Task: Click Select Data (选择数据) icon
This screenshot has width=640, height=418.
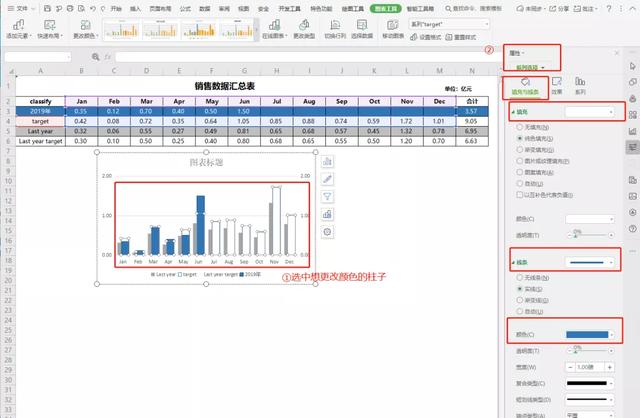Action: pos(362,25)
